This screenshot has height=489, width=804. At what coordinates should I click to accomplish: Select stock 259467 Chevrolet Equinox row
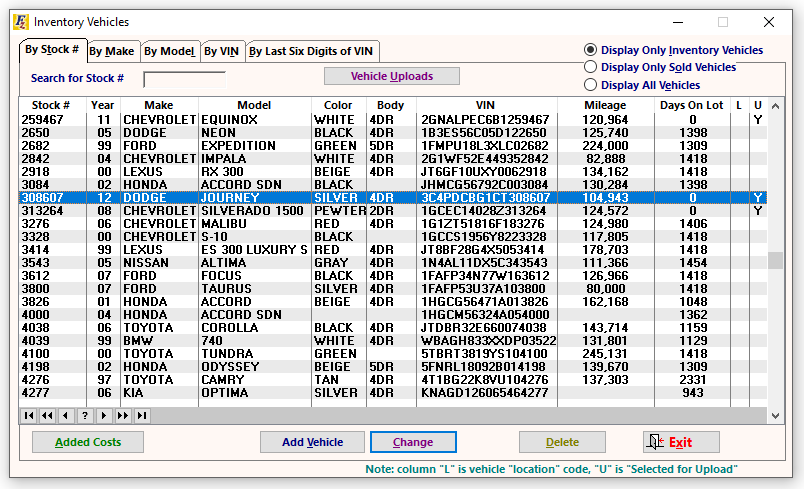point(393,119)
